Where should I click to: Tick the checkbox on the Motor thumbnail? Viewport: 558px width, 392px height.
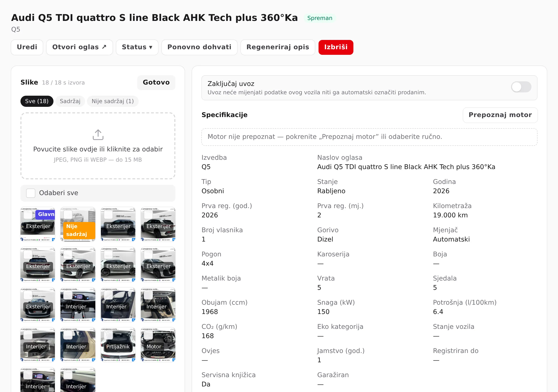tap(148, 335)
